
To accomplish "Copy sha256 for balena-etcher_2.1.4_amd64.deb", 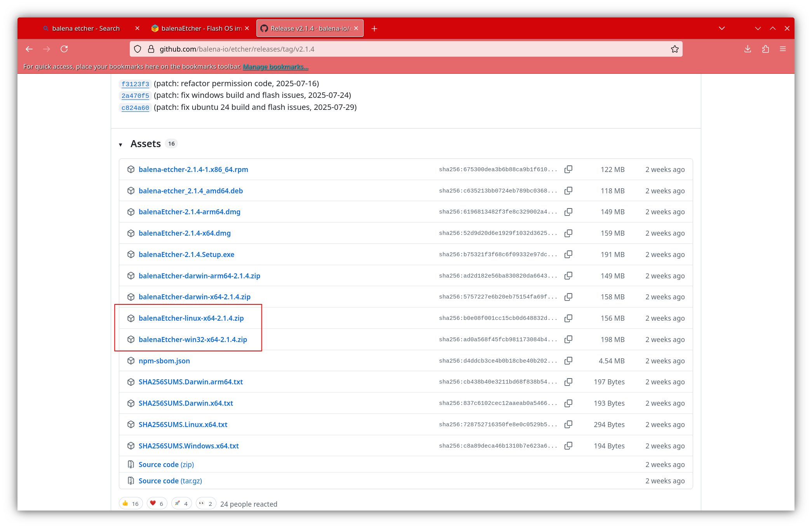I will tap(568, 191).
